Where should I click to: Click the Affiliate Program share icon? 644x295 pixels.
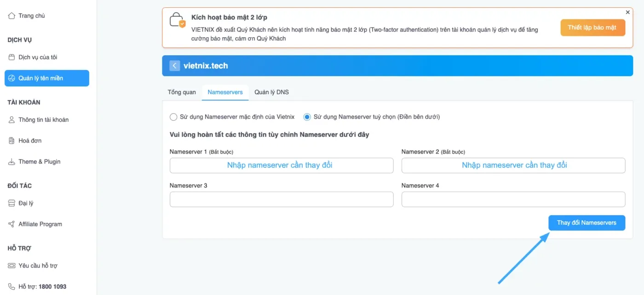12,224
